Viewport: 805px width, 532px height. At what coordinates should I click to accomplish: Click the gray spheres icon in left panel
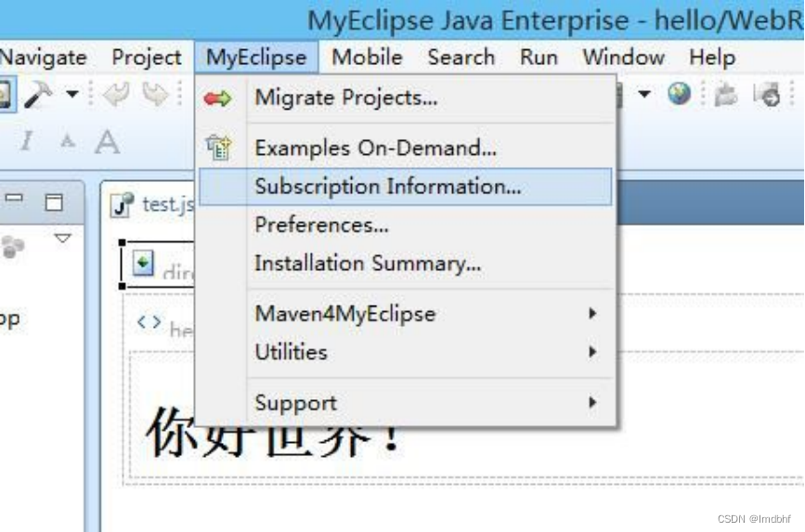(x=13, y=247)
